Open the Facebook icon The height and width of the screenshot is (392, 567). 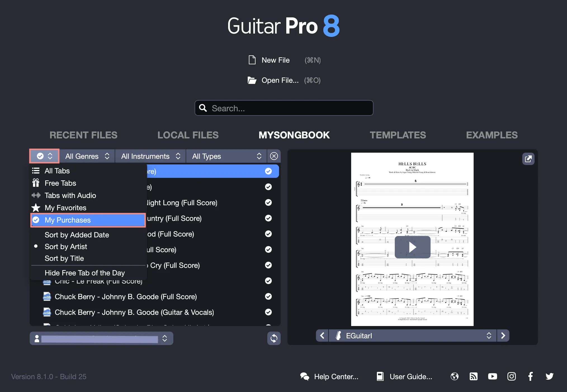point(530,377)
